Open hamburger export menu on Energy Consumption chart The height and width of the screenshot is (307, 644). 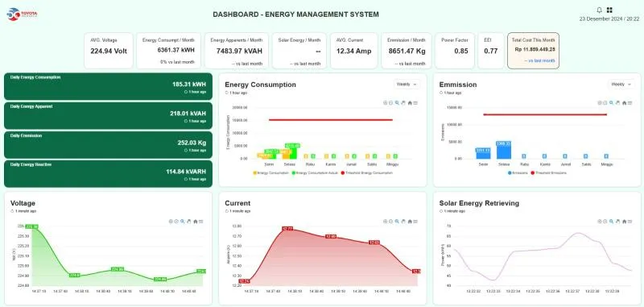pyautogui.click(x=415, y=103)
